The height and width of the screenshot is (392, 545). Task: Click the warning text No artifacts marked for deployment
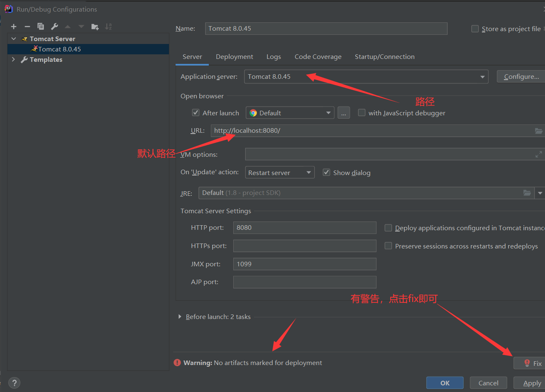tap(268, 363)
